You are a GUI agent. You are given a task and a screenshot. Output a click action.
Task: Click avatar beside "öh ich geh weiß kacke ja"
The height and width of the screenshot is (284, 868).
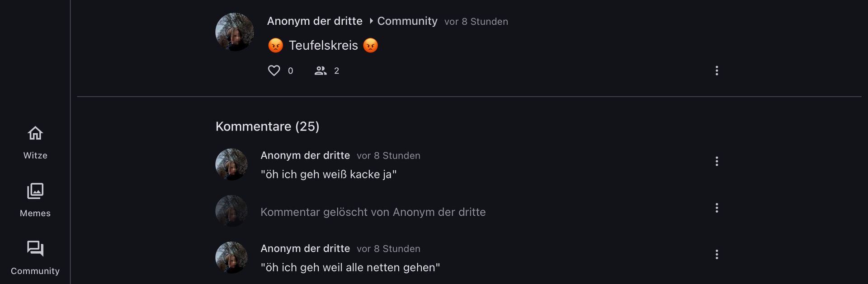point(231,164)
